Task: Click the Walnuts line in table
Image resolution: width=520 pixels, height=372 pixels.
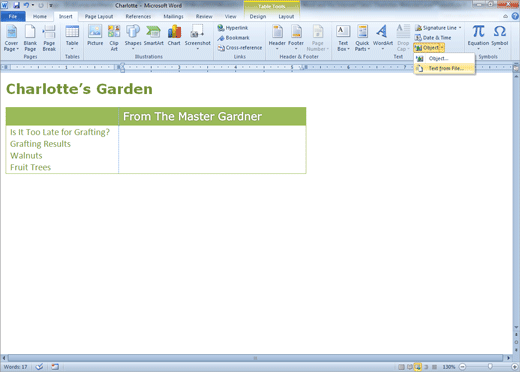Action: click(26, 156)
